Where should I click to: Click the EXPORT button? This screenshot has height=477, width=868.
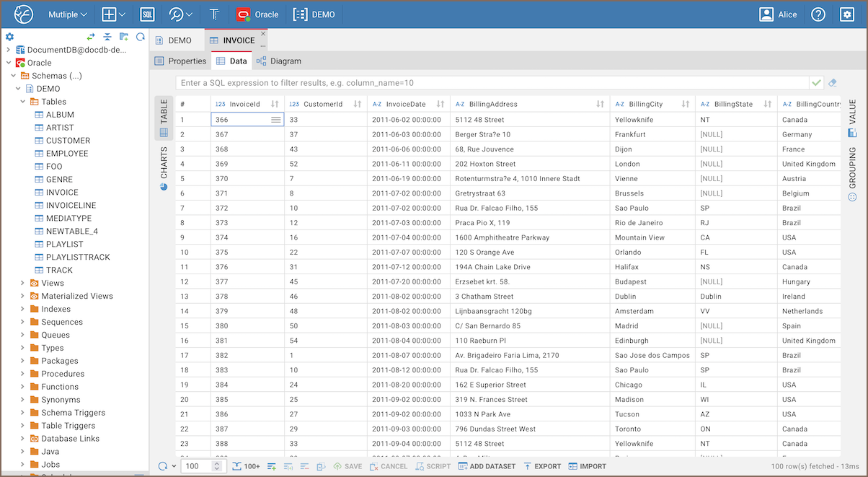542,466
